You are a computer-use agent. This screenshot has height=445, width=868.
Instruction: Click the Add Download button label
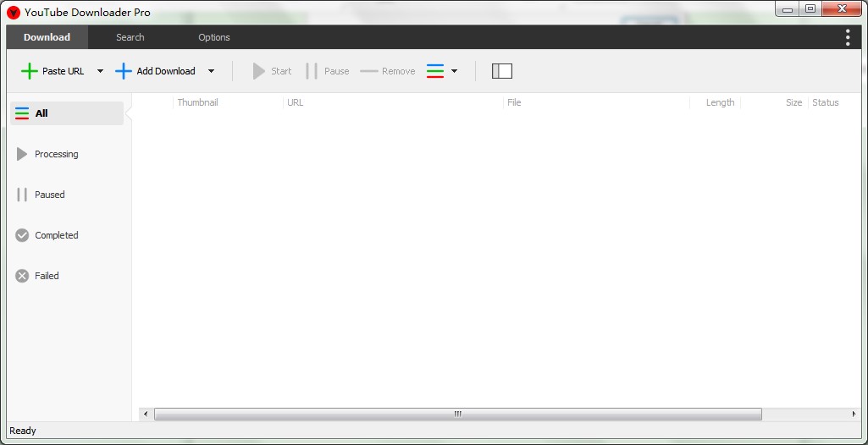(x=166, y=71)
